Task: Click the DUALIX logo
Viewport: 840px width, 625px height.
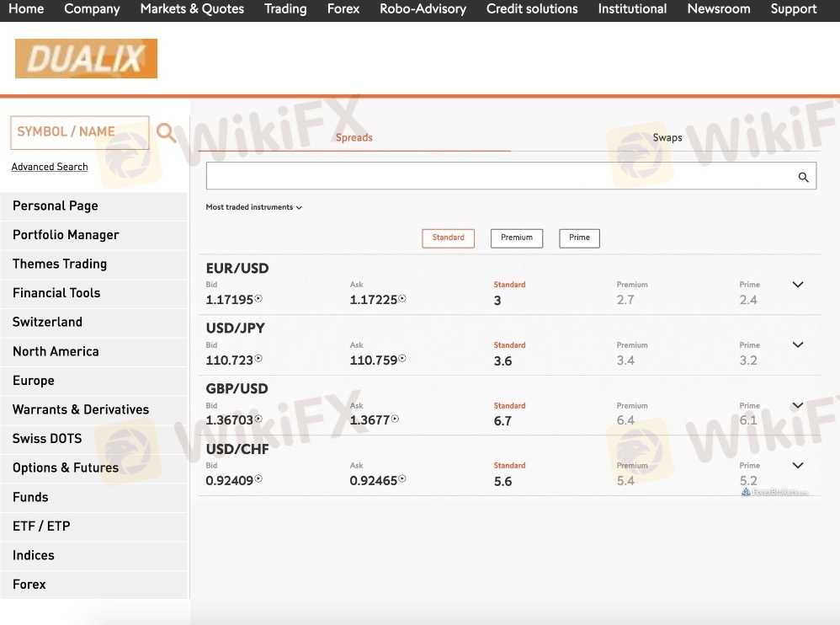Action: (86, 59)
